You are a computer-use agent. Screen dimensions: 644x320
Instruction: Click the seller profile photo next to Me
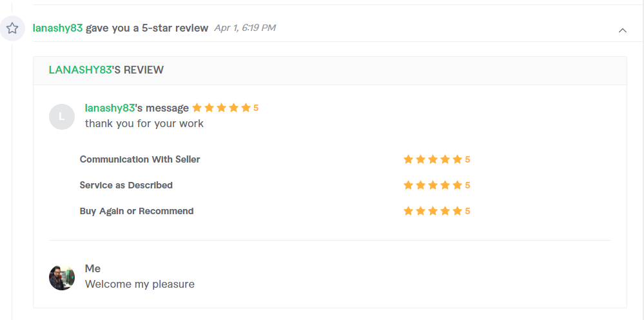(62, 277)
